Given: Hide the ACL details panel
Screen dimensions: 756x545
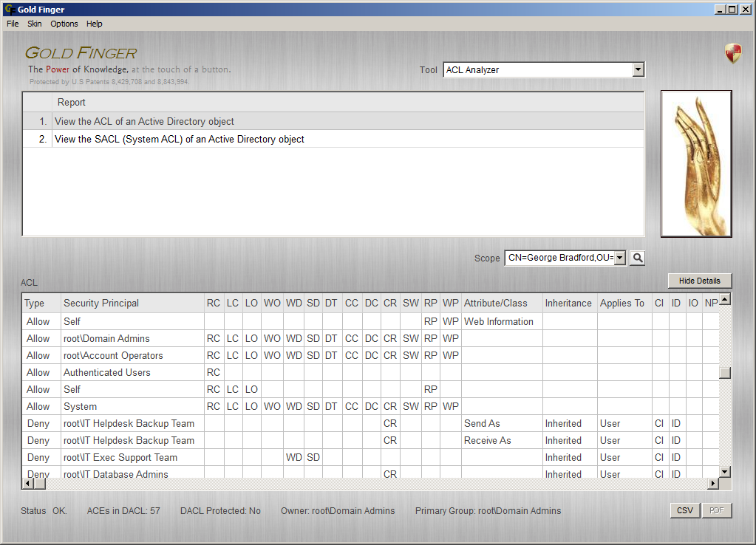Looking at the screenshot, I should pos(699,281).
